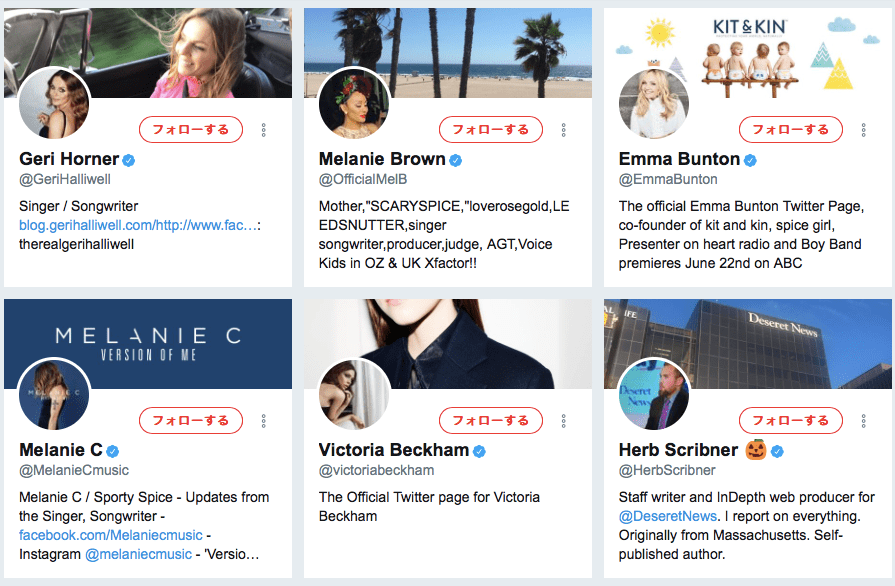This screenshot has width=895, height=586.
Task: Open three-dot menu on Melanie Brown card
Action: pyautogui.click(x=564, y=130)
